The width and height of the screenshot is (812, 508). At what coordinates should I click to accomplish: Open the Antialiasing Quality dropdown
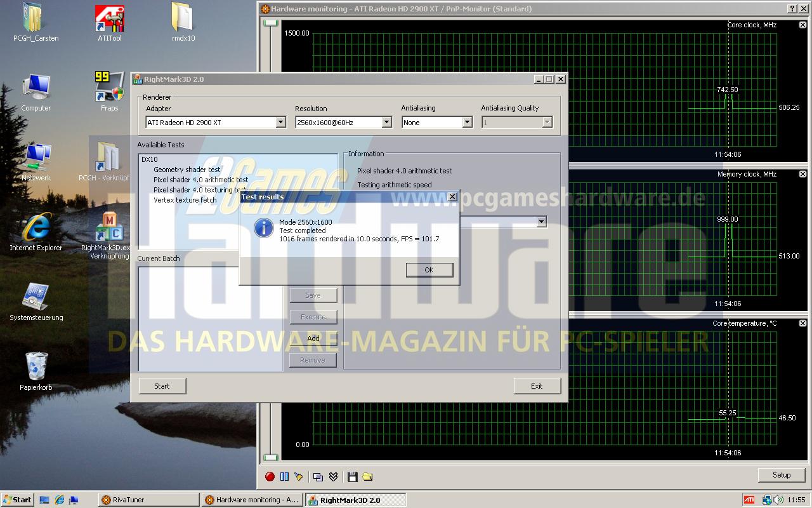point(547,122)
